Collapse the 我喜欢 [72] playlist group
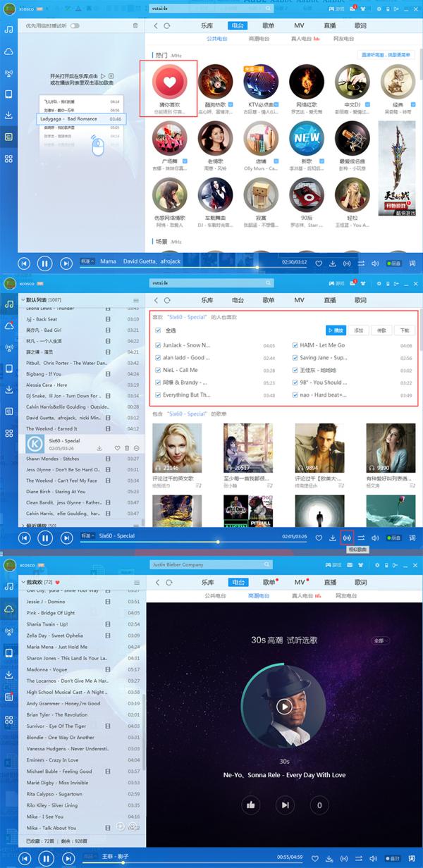The height and width of the screenshot is (868, 423). (x=23, y=583)
